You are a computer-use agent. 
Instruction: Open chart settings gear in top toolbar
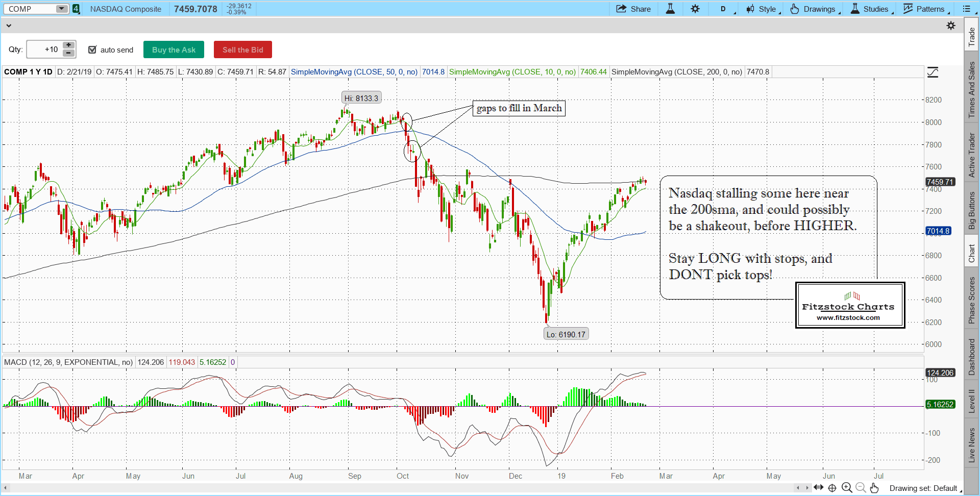tap(695, 9)
